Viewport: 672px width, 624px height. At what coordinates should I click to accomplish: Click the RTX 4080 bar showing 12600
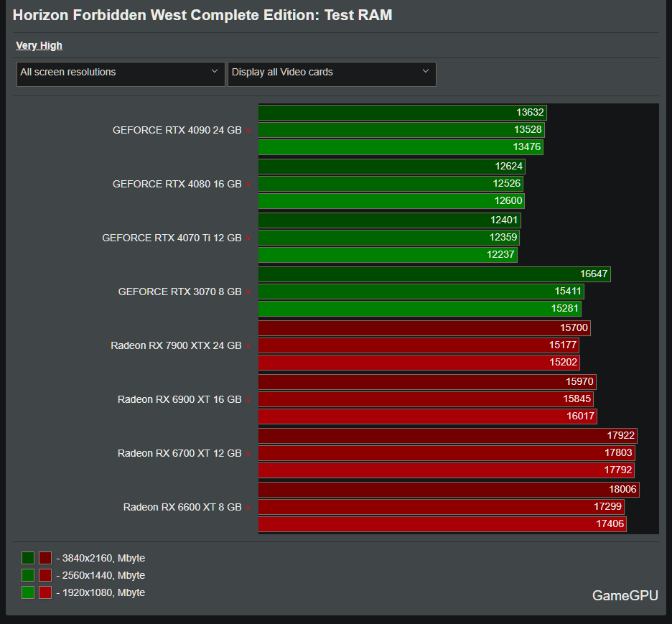(x=392, y=200)
